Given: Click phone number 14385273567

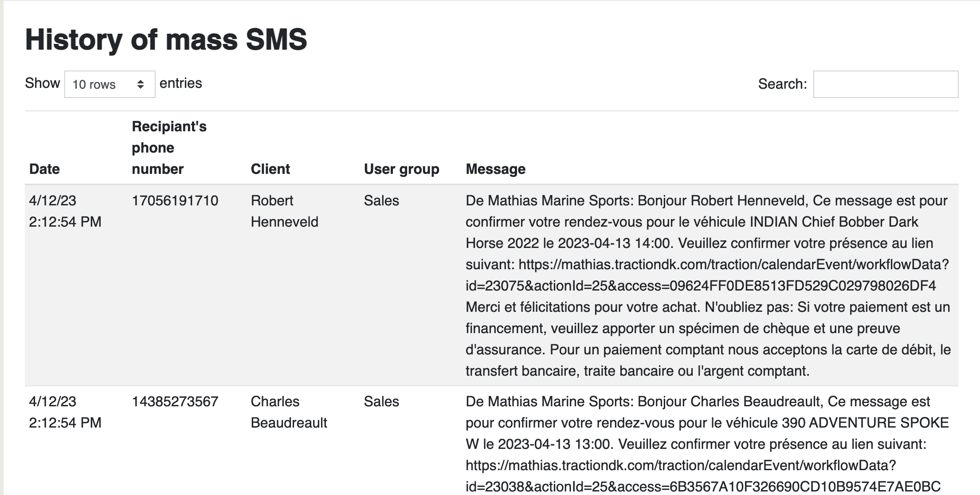Looking at the screenshot, I should 175,401.
